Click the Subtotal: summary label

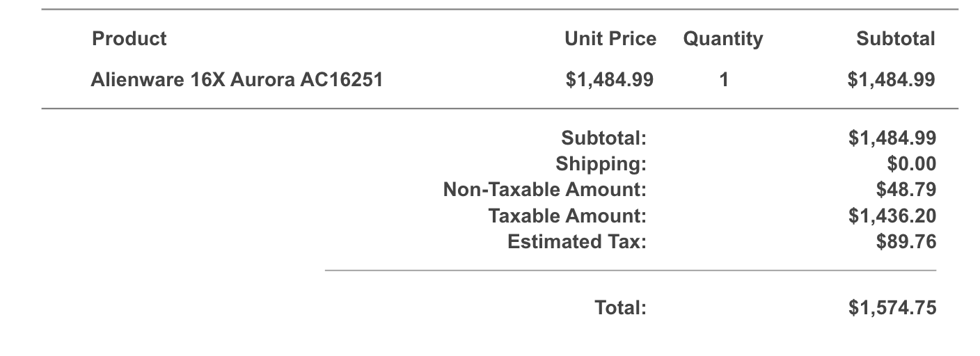coord(604,138)
